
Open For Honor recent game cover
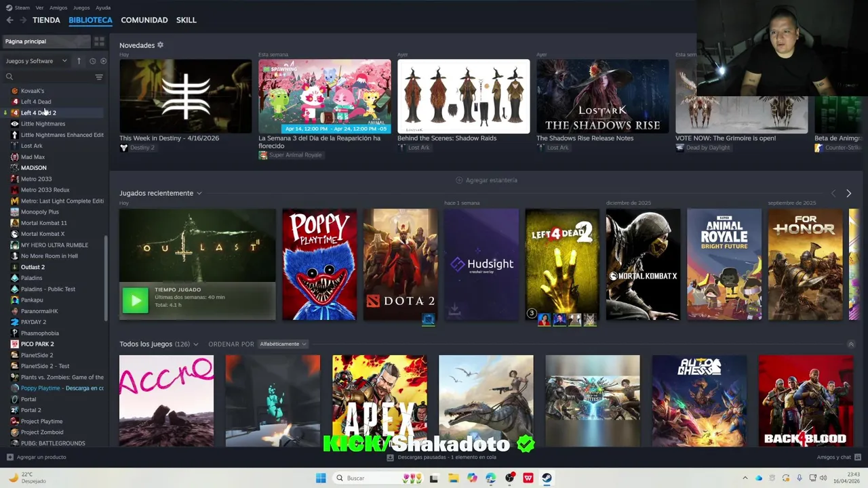click(805, 264)
